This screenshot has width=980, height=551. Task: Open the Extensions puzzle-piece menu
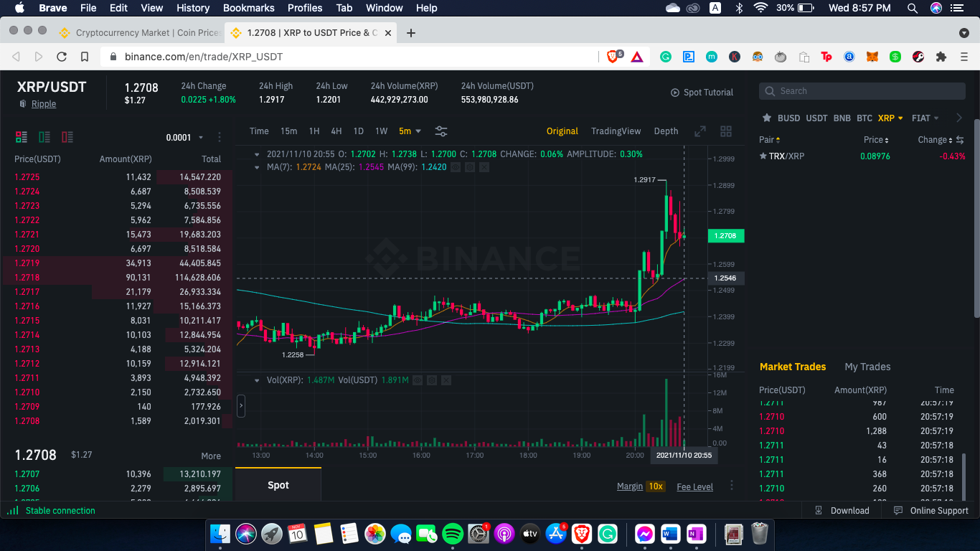click(941, 57)
